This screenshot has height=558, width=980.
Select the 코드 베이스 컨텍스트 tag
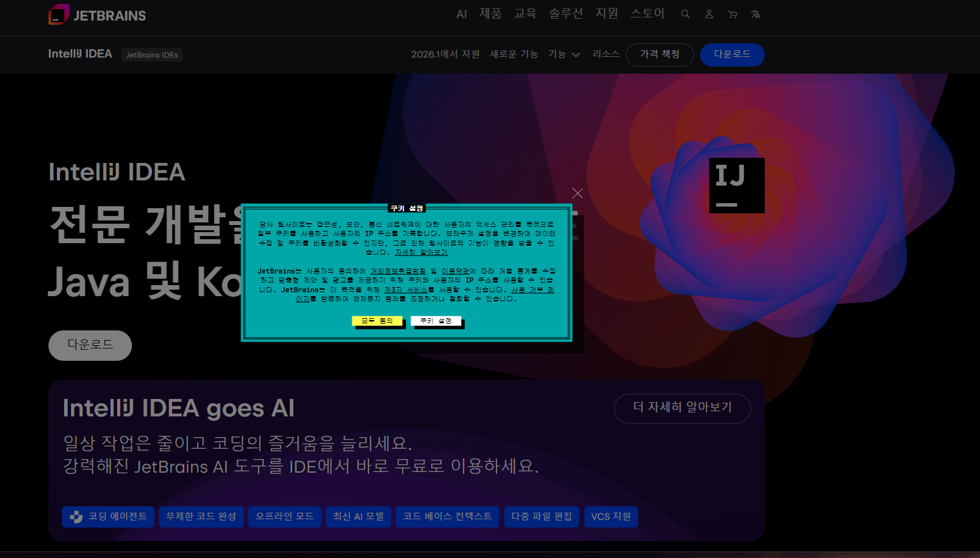(447, 517)
